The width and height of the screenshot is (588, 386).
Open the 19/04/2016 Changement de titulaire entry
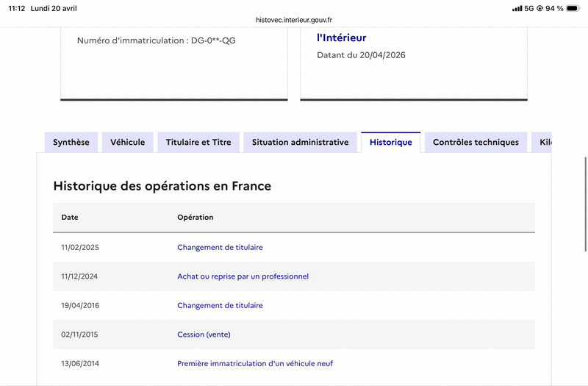[220, 305]
